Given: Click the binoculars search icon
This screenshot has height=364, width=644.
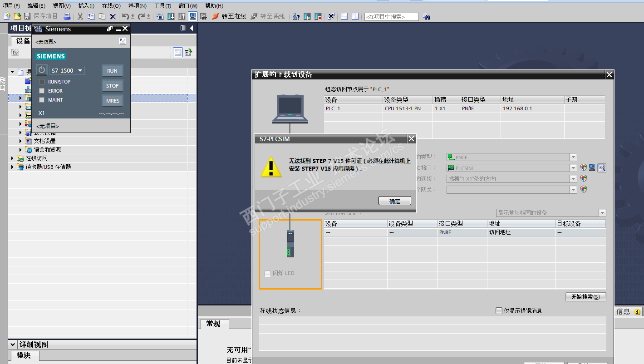Looking at the screenshot, I should [x=427, y=16].
